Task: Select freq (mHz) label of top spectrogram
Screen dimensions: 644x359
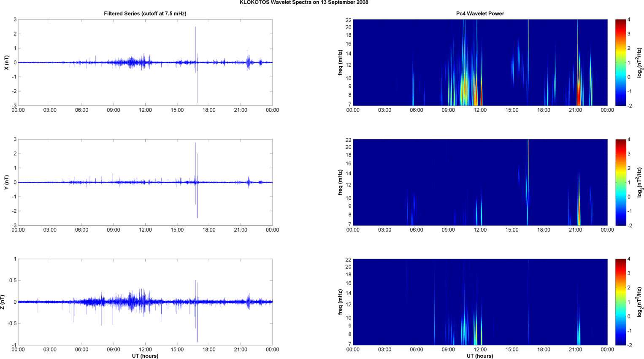Action: (340, 62)
